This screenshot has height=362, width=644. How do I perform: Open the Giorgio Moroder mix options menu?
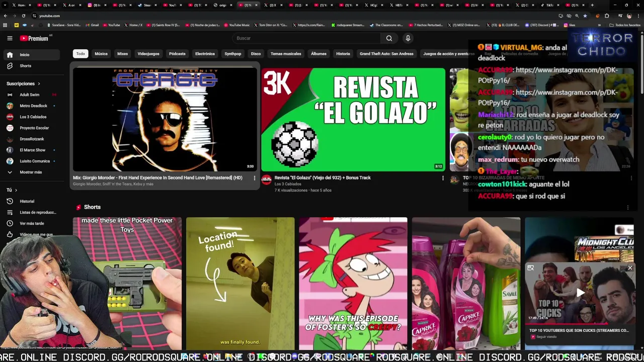pos(254,178)
